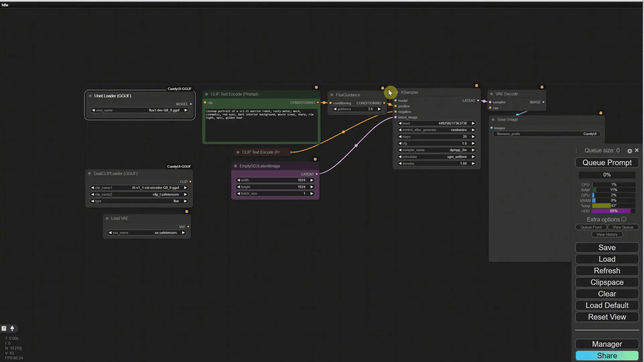Click the guidance value control in FluxGuidance

pyautogui.click(x=357, y=109)
